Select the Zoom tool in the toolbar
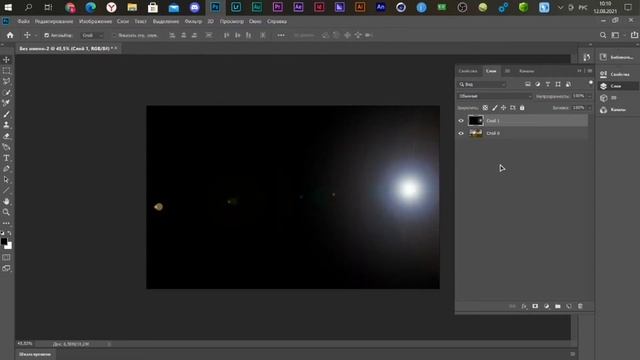 (x=6, y=212)
